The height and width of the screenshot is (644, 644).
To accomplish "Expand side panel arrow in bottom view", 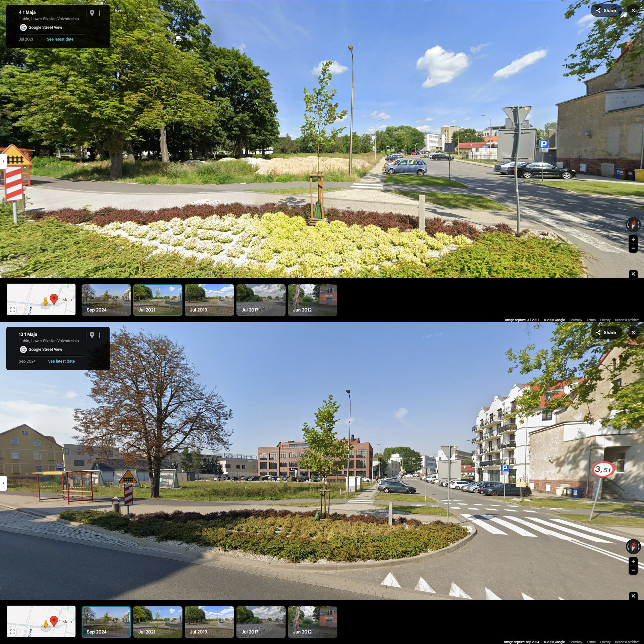I will (3, 483).
